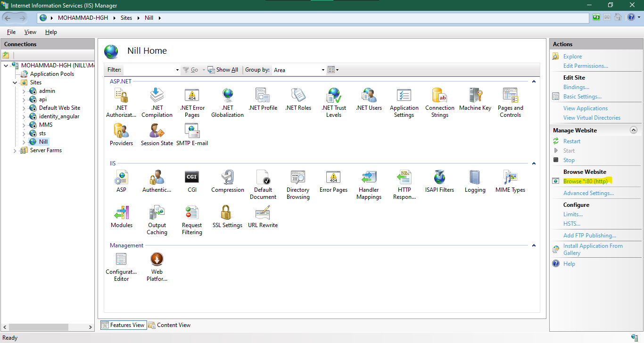Image resolution: width=644 pixels, height=343 pixels.
Task: Open Modules feature
Action: 122,217
